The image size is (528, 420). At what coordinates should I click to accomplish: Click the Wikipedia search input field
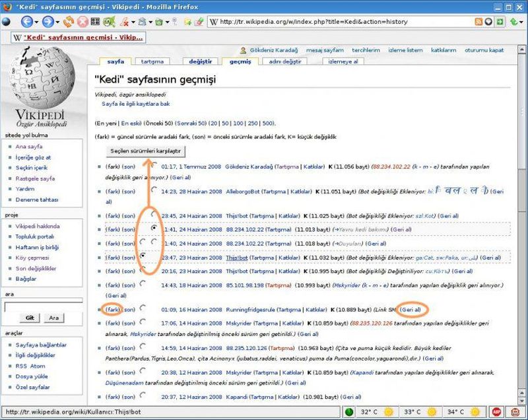(43, 306)
